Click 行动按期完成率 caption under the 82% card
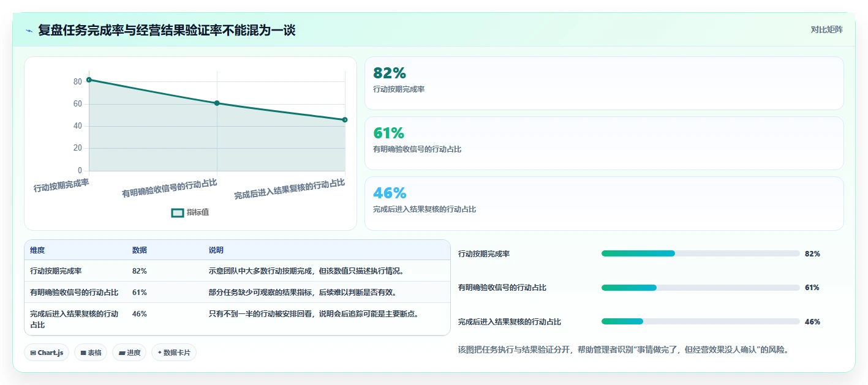The width and height of the screenshot is (868, 385). (x=399, y=89)
